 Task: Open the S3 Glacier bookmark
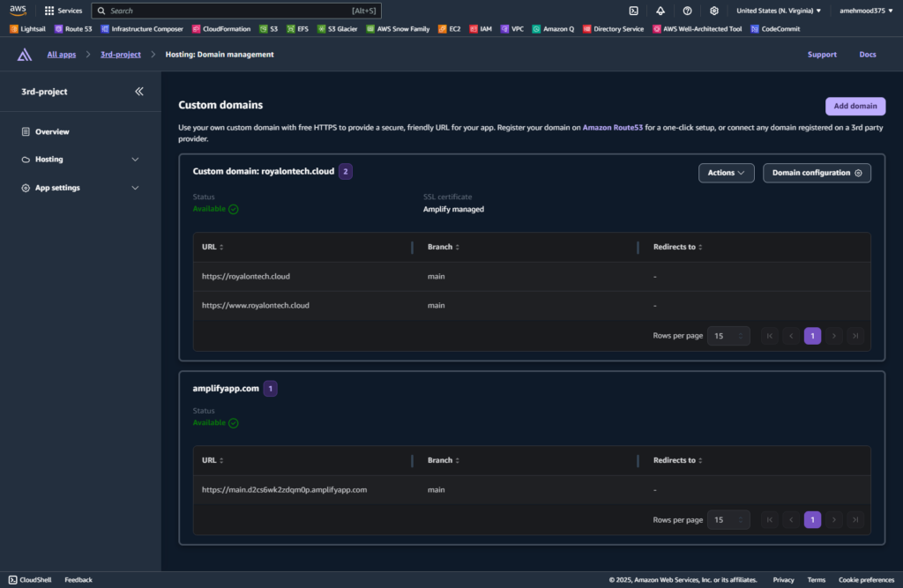(338, 29)
